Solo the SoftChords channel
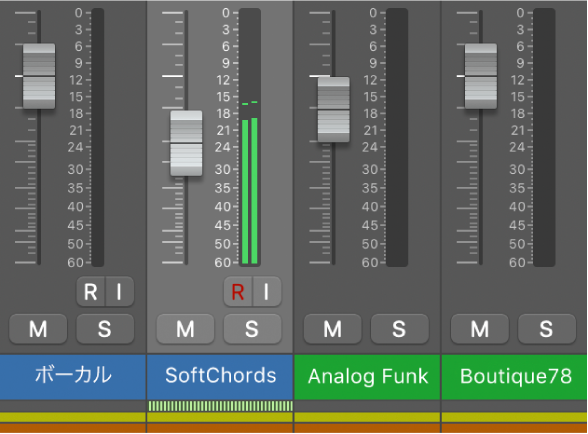Viewport: 588px width, 434px height. (x=252, y=329)
